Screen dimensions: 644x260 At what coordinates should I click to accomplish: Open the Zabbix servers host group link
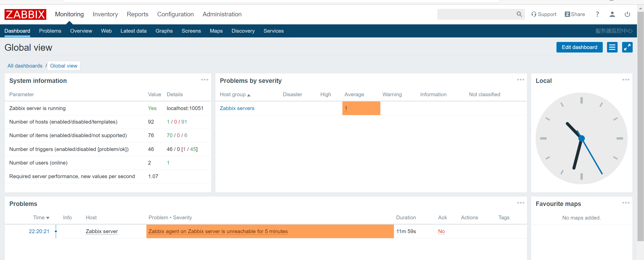pos(237,108)
